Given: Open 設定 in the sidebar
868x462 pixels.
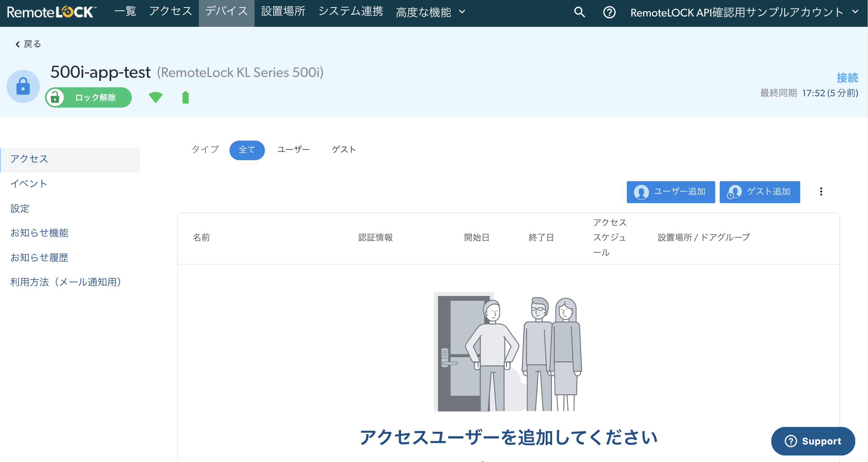Looking at the screenshot, I should (20, 209).
